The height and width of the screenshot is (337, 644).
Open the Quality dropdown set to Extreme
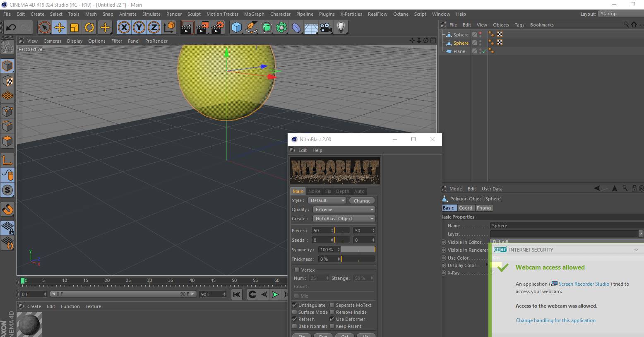344,209
